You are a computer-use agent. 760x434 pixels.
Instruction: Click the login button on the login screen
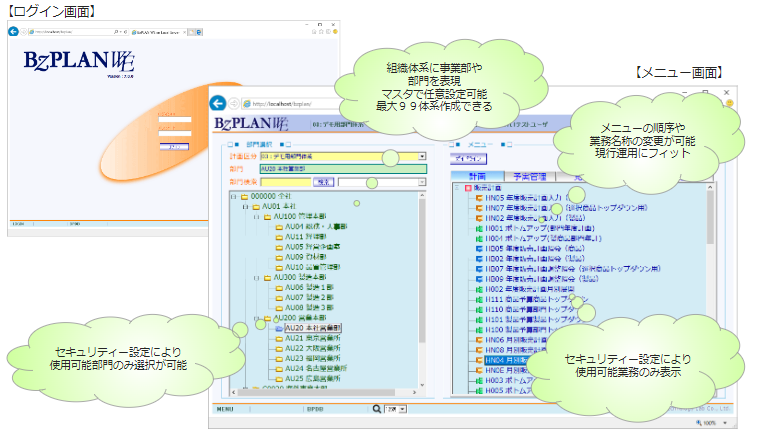[x=176, y=146]
